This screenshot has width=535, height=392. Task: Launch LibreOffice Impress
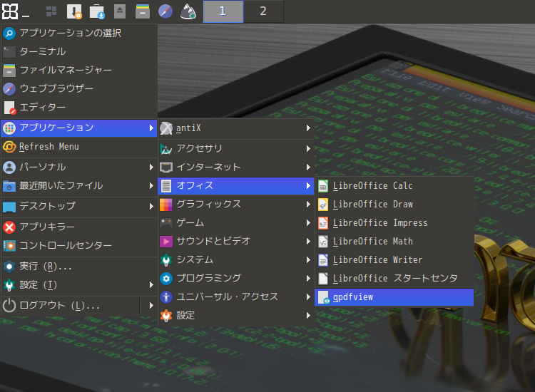tap(394, 223)
